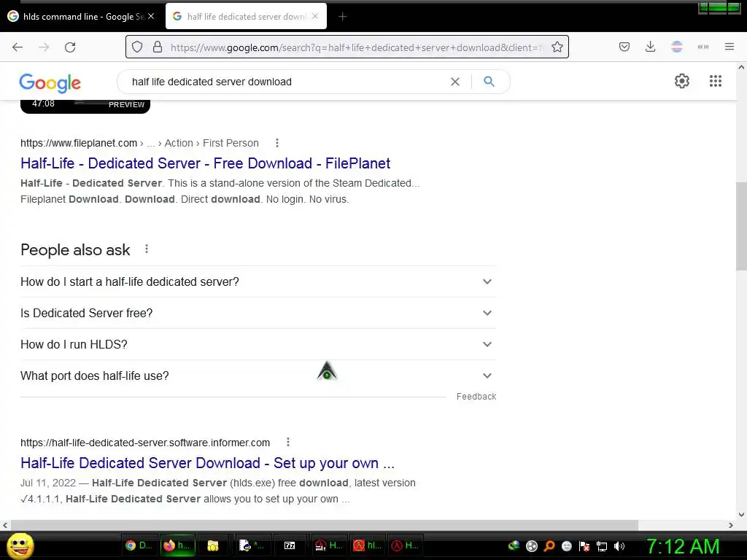
Task: Open the Half-Life Dedicated Server Download informer link
Action: click(x=207, y=463)
